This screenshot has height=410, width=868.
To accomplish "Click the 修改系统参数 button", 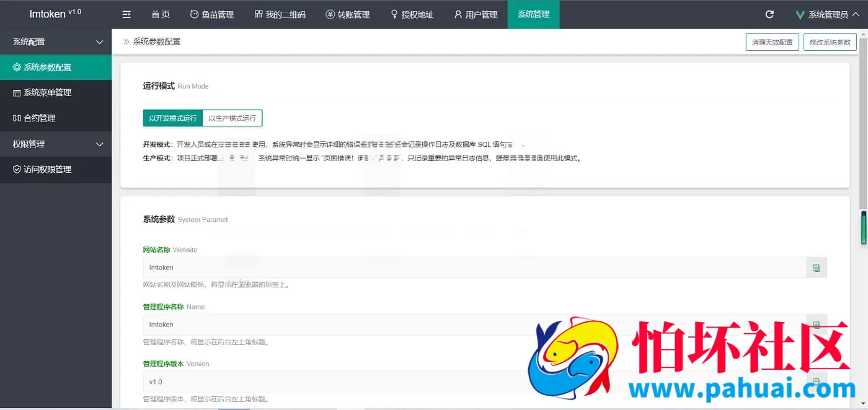I will (830, 42).
